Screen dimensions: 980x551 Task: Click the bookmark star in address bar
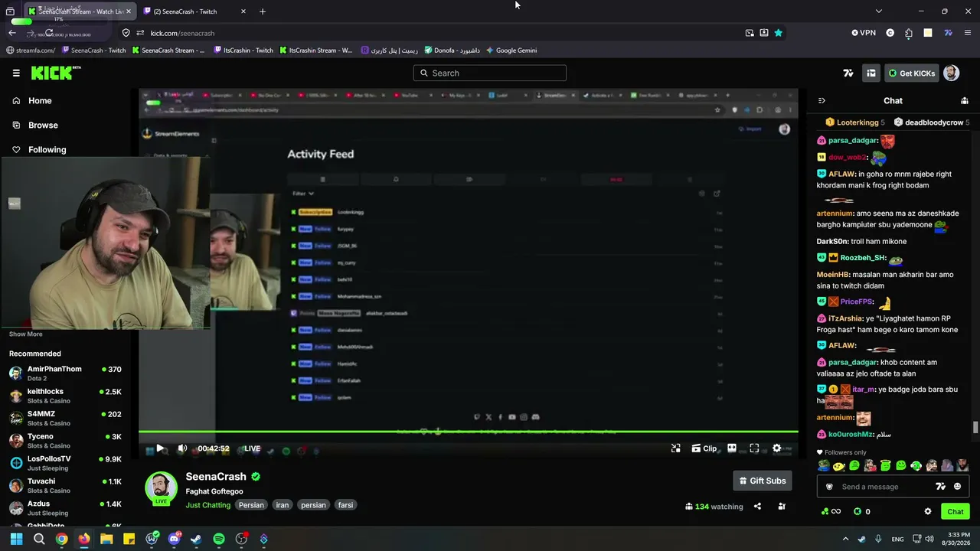click(x=779, y=33)
